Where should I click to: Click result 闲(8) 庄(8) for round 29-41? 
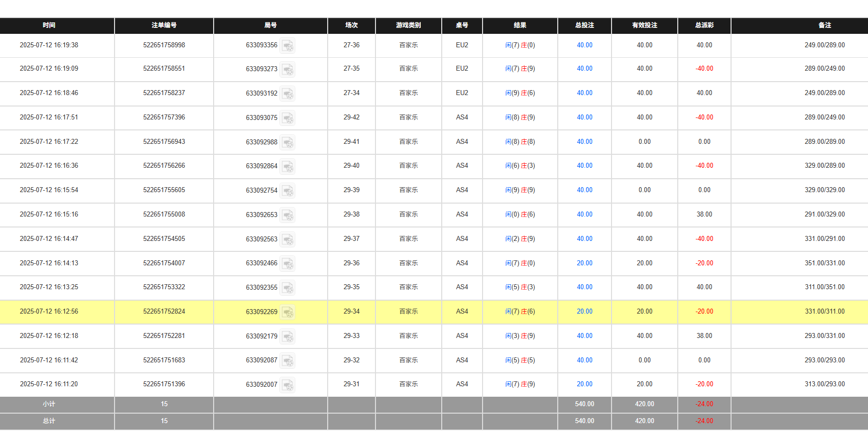(x=520, y=142)
